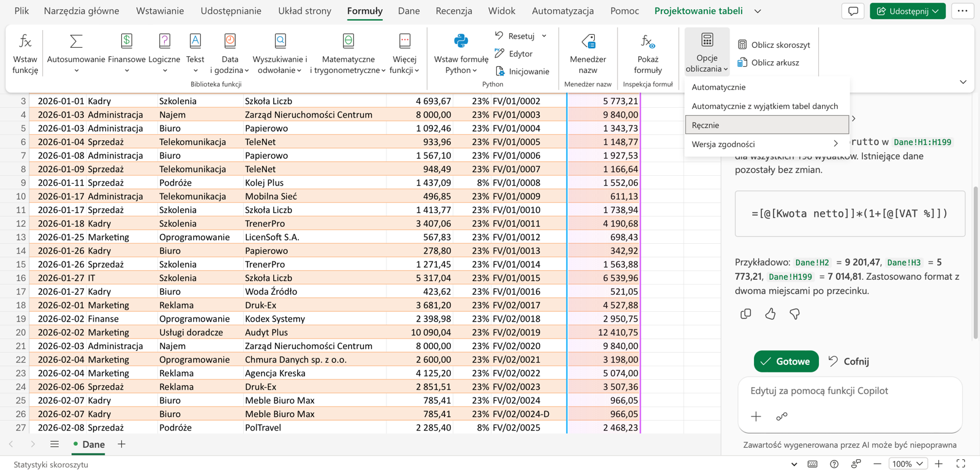Expand the Wersja zgodności submenu

(767, 144)
